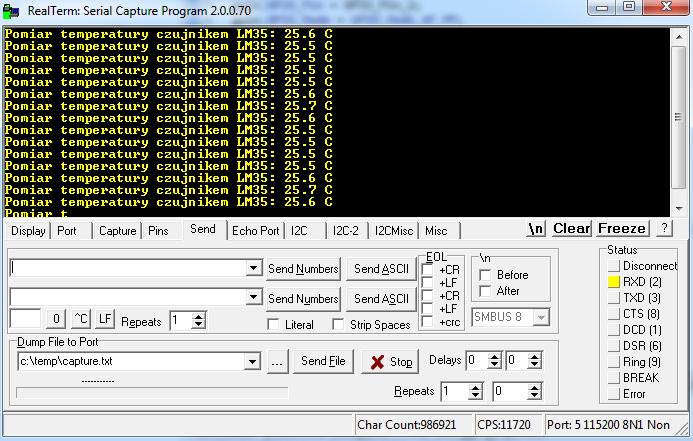The width and height of the screenshot is (693, 441).
Task: Switch to the I2C tab
Action: coord(299,231)
